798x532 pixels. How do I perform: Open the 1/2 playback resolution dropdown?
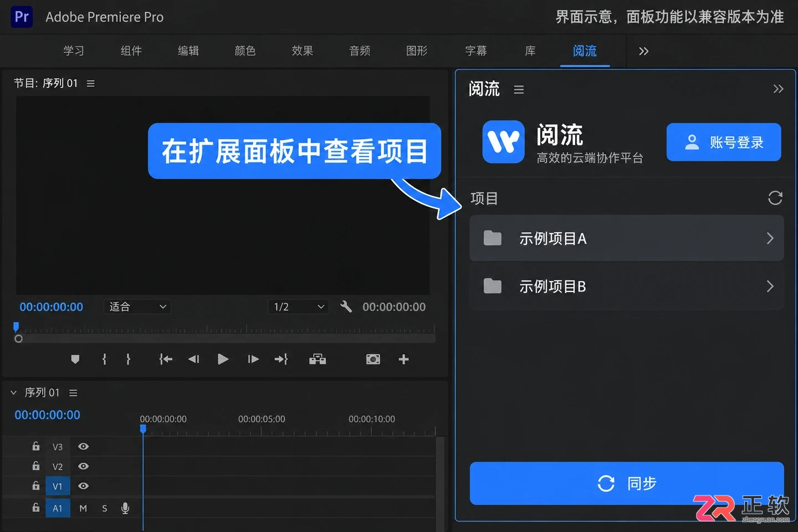click(298, 306)
